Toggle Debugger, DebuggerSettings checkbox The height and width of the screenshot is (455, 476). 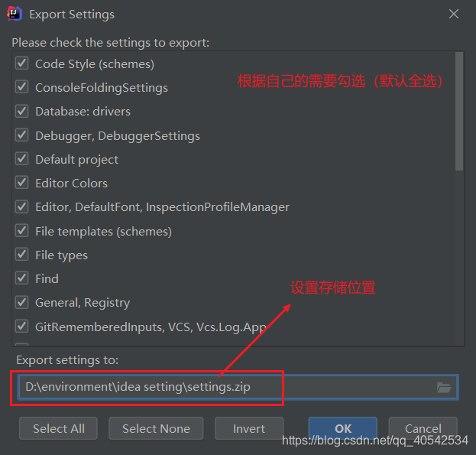click(x=22, y=135)
